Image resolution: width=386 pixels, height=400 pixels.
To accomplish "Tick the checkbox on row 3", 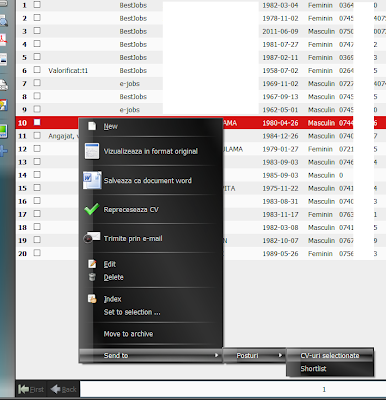I will coord(37,31).
